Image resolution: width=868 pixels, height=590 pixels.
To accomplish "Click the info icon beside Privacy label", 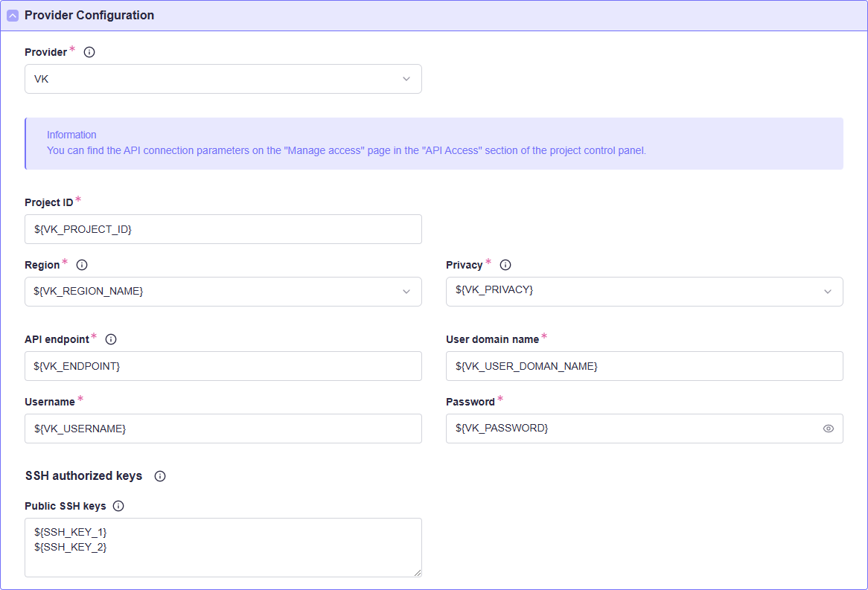I will pos(505,265).
